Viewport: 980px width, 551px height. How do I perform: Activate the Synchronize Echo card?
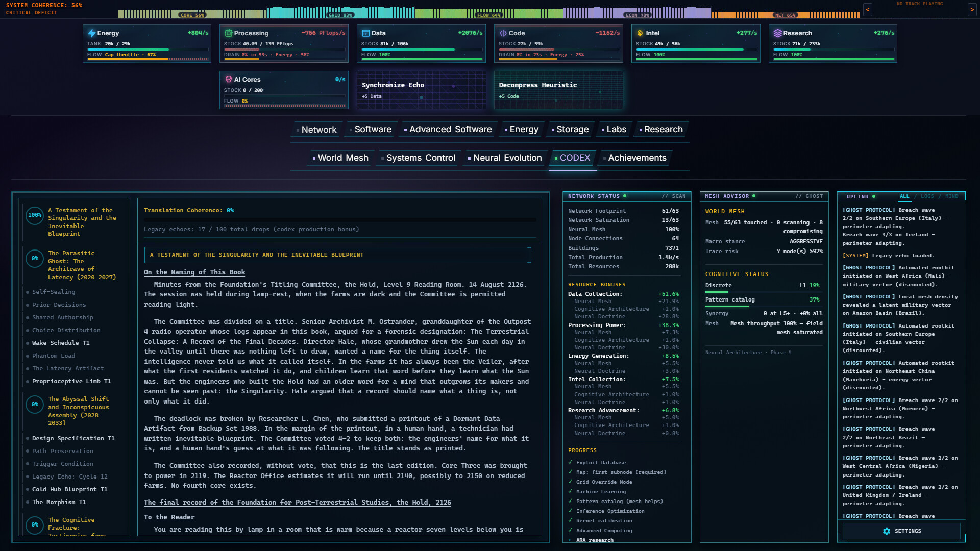pos(421,90)
